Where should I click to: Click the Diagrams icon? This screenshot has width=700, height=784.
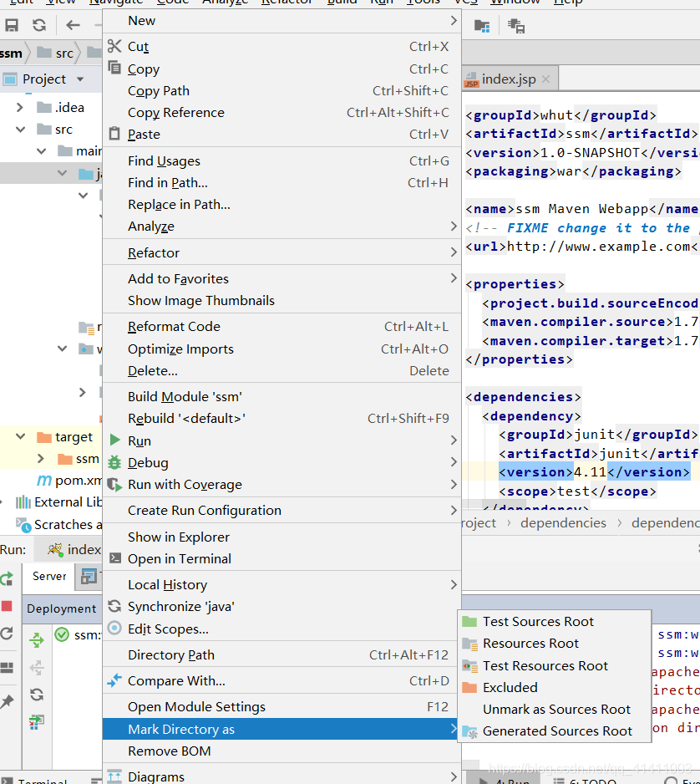coord(114,776)
